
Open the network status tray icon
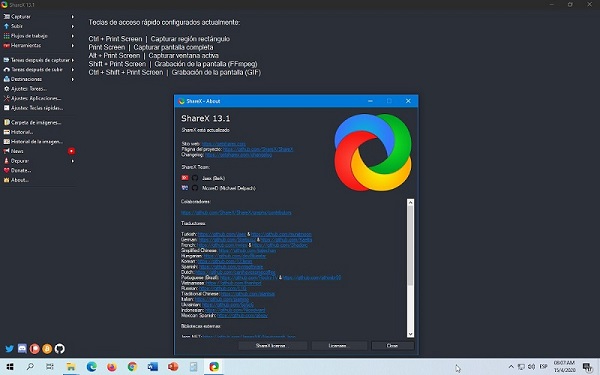[x=521, y=367]
